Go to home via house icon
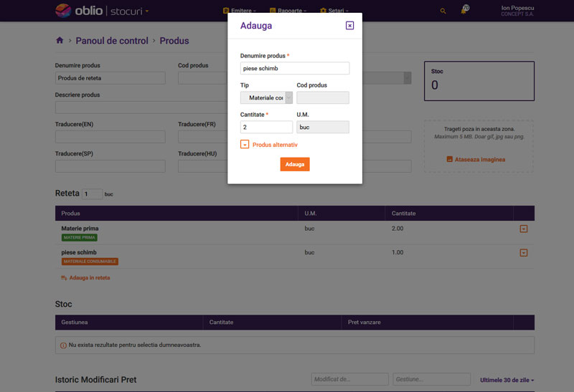The height and width of the screenshot is (392, 574). [60, 40]
